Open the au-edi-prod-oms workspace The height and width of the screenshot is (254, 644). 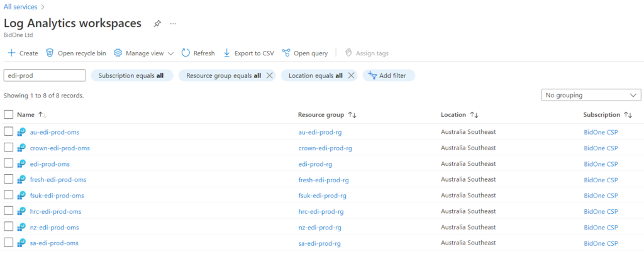[55, 132]
